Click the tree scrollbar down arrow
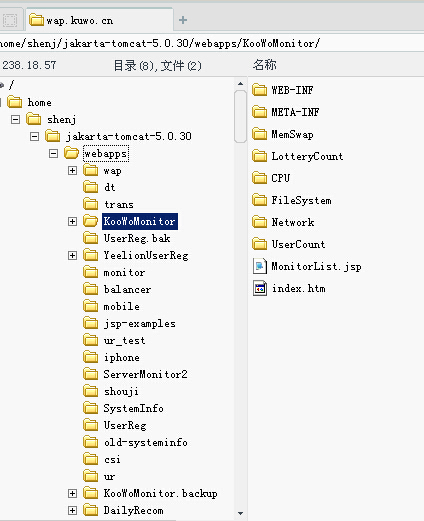The height and width of the screenshot is (521, 424). click(240, 513)
